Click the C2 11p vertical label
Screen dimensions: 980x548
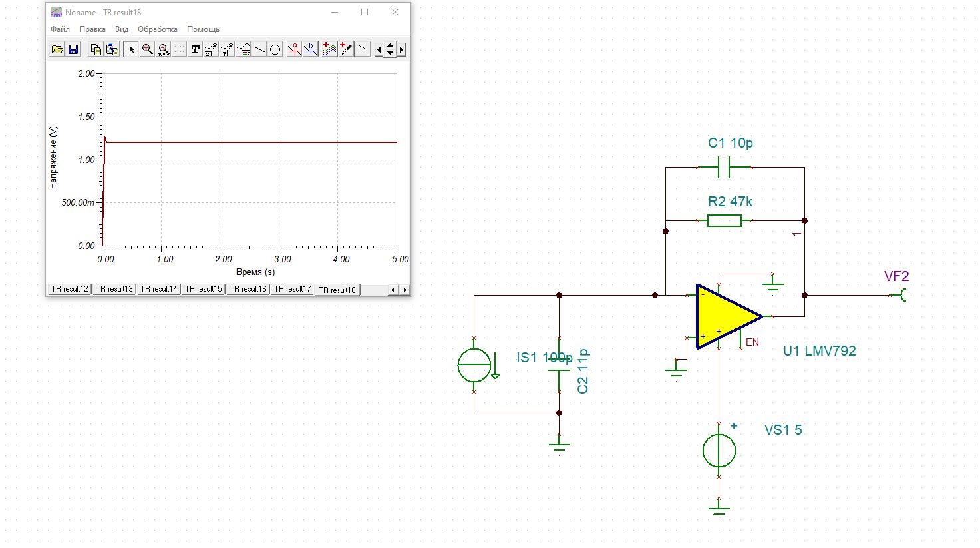[583, 372]
